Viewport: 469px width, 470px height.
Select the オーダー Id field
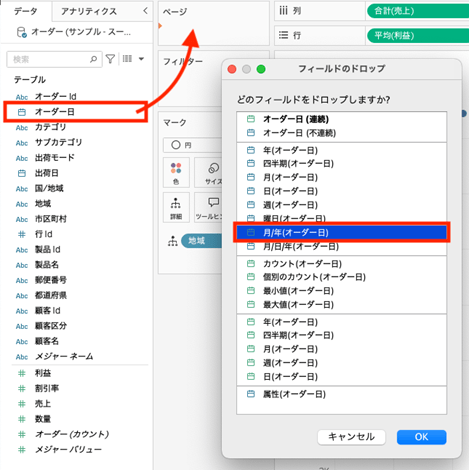click(x=56, y=97)
